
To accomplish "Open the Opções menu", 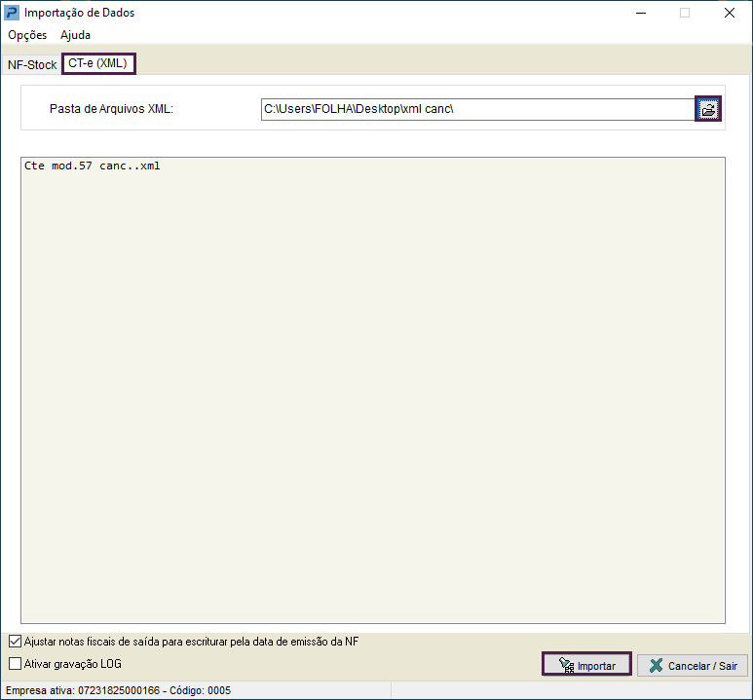I will coord(27,35).
